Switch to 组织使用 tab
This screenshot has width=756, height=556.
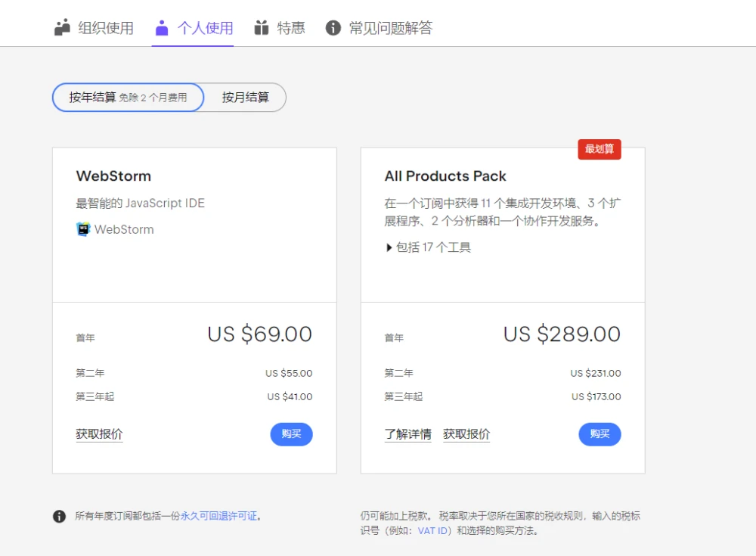(x=94, y=27)
